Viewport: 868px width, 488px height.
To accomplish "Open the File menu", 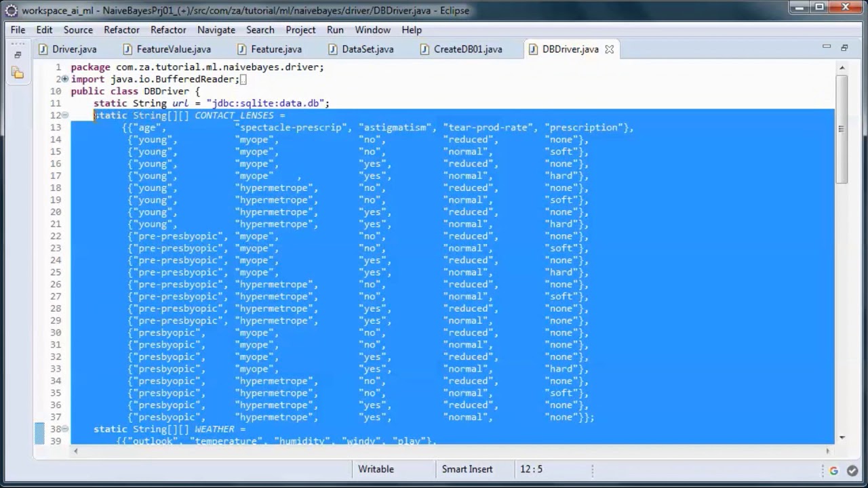I will point(18,30).
